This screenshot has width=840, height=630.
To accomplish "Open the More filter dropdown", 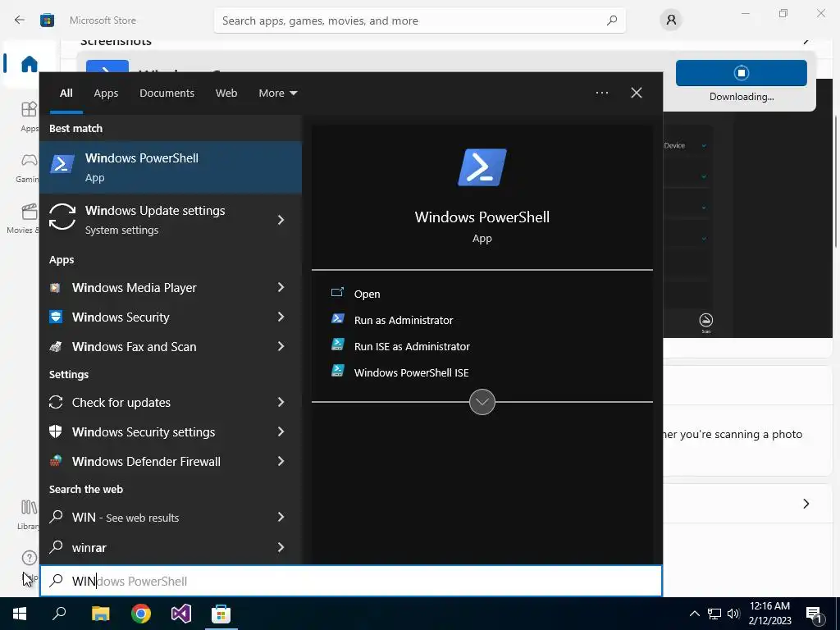I will (277, 94).
